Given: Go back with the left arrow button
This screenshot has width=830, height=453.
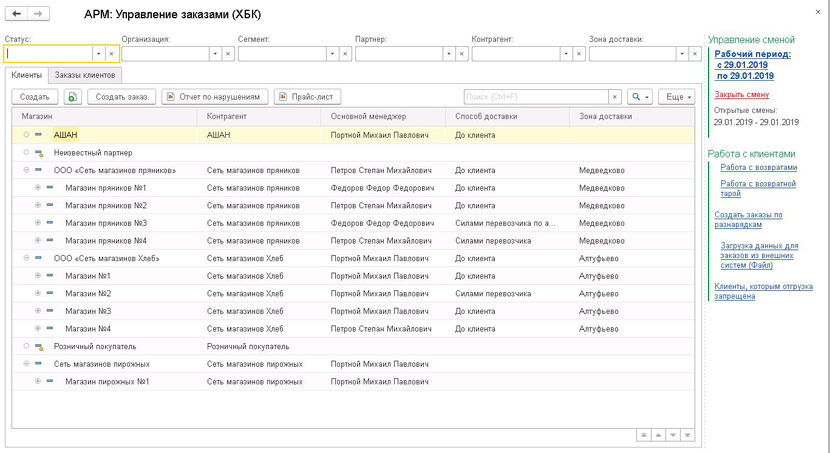Looking at the screenshot, I should click(16, 14).
